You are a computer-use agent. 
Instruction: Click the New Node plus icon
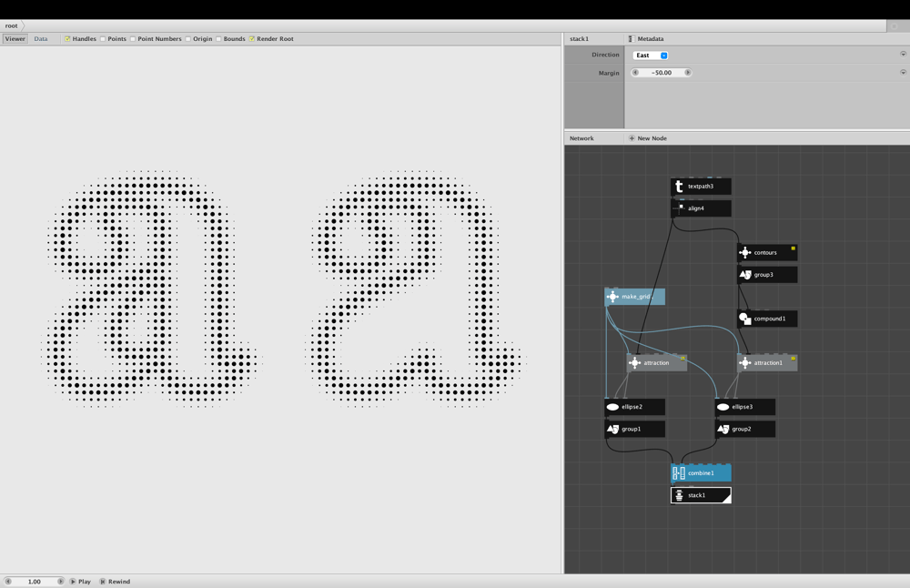pos(632,138)
